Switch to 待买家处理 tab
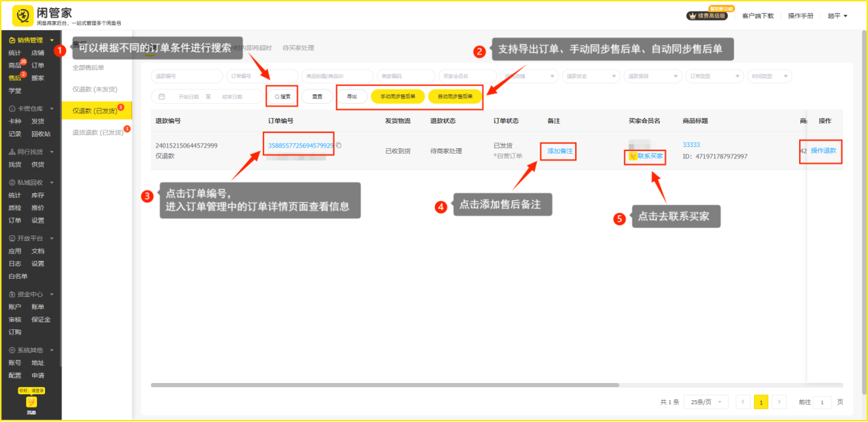 [x=298, y=48]
